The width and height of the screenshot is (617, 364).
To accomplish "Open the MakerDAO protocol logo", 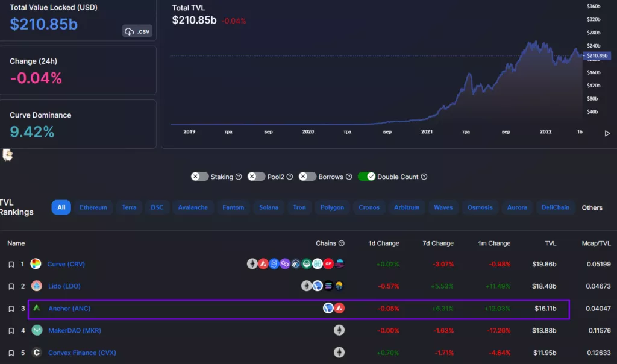I will (x=36, y=330).
